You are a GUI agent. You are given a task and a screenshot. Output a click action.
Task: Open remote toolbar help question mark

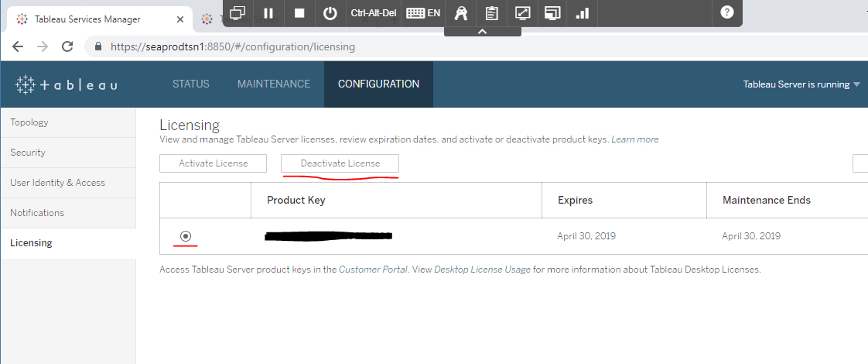[727, 12]
